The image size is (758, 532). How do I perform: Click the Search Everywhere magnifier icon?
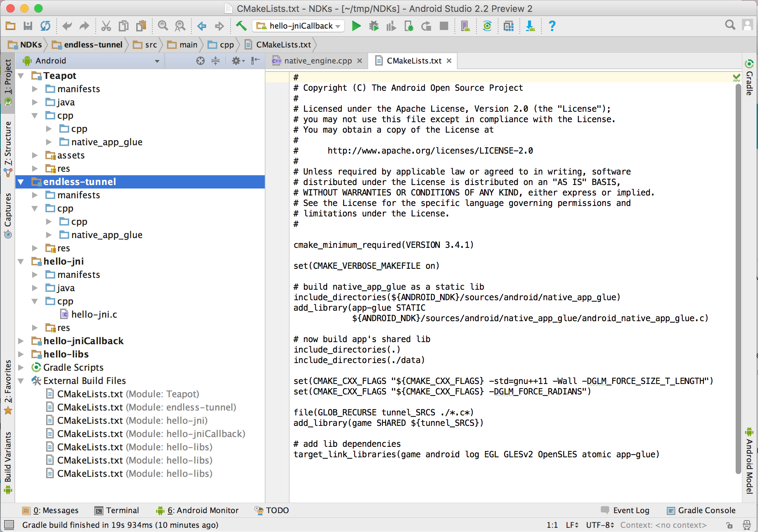730,25
